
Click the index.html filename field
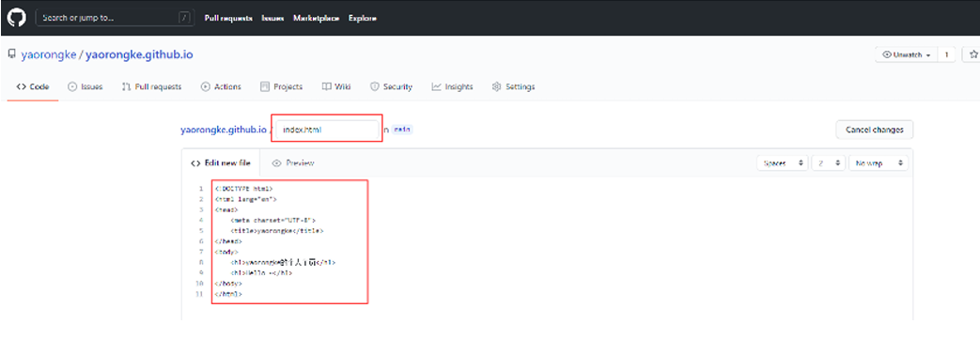pyautogui.click(x=328, y=130)
